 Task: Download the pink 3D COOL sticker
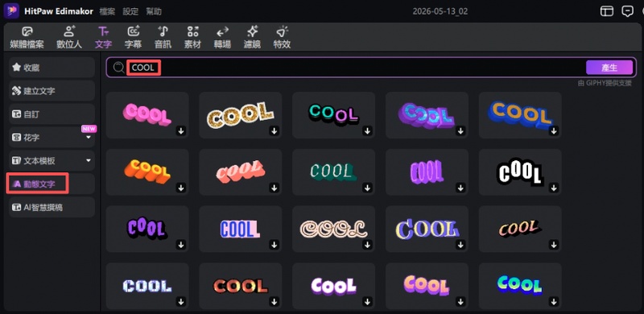click(x=181, y=131)
